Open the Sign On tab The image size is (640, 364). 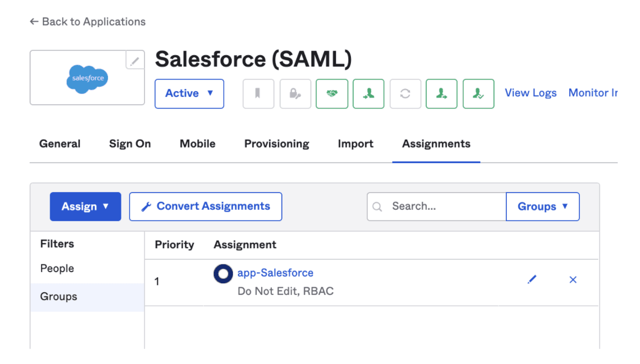tap(130, 144)
